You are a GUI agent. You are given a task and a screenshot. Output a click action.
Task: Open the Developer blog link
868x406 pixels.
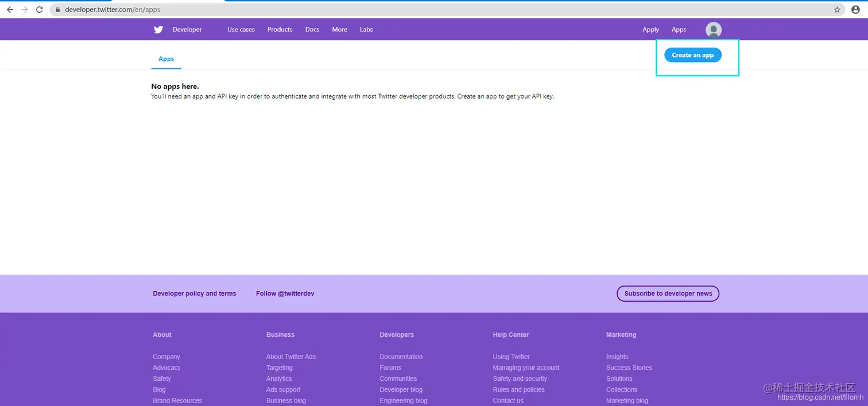coord(401,389)
